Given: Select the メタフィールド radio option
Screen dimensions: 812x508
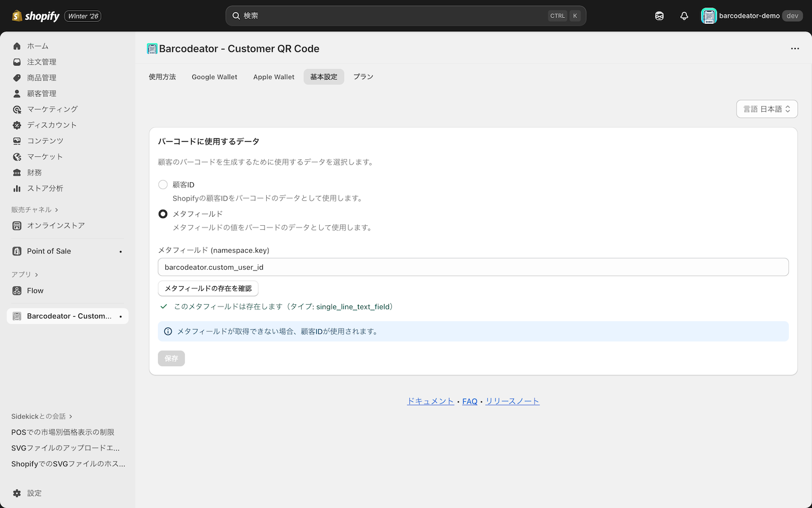Looking at the screenshot, I should pos(163,213).
